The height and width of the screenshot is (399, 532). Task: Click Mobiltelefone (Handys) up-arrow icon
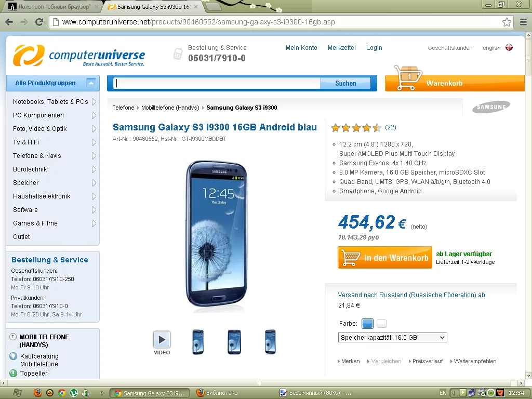click(13, 337)
